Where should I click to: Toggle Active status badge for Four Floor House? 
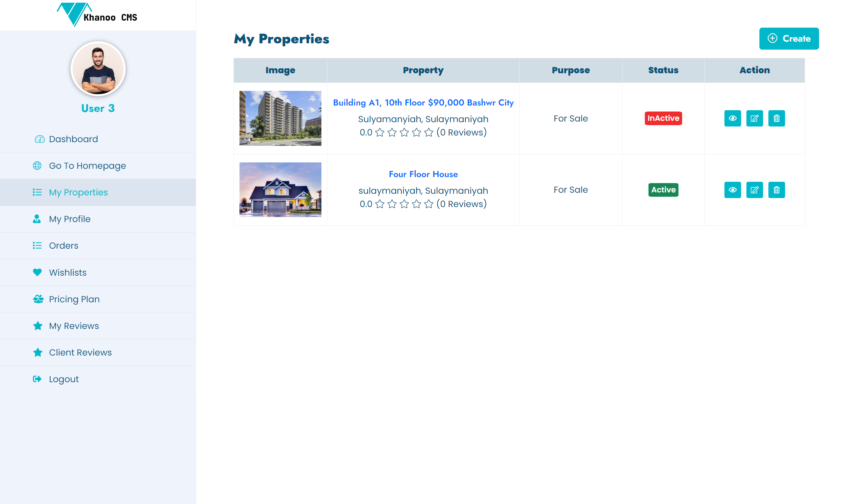pyautogui.click(x=663, y=190)
